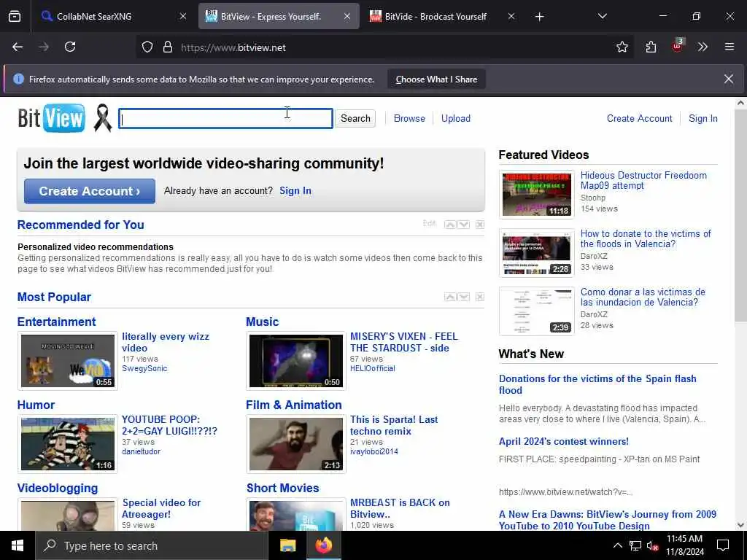The height and width of the screenshot is (560, 747).
Task: Close the BitVide Brodcast Yourself tab
Action: click(x=511, y=16)
